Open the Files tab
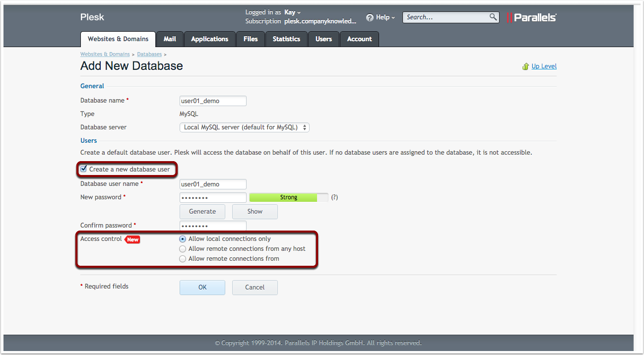Image resolution: width=644 pixels, height=355 pixels. [251, 39]
